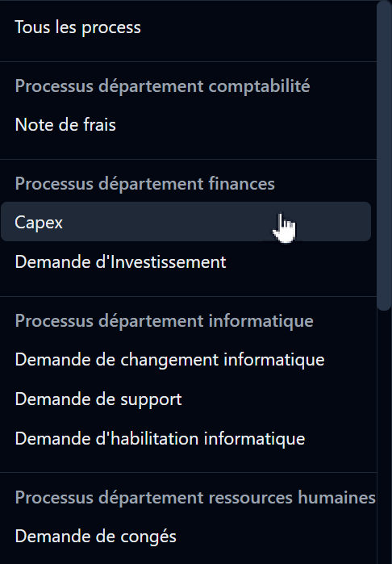392x564 pixels.
Task: Click the vertical scrollbar thumb
Action: point(384,156)
